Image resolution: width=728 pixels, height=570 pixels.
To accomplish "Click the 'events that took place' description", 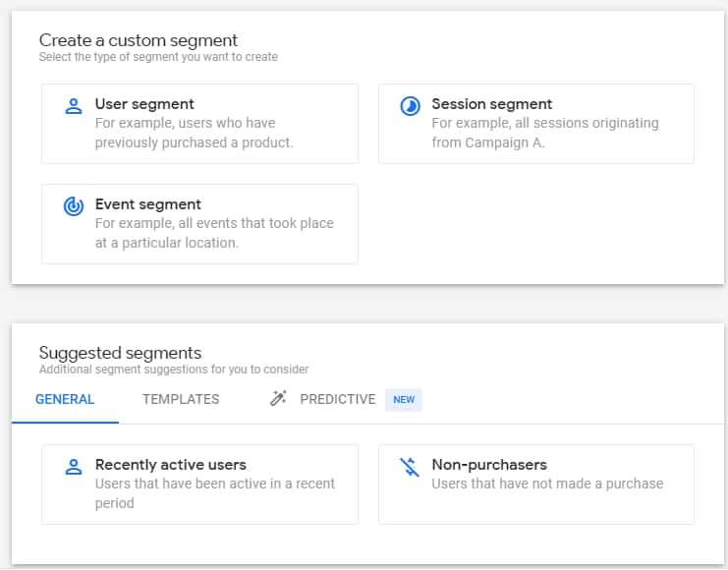I will tap(213, 233).
